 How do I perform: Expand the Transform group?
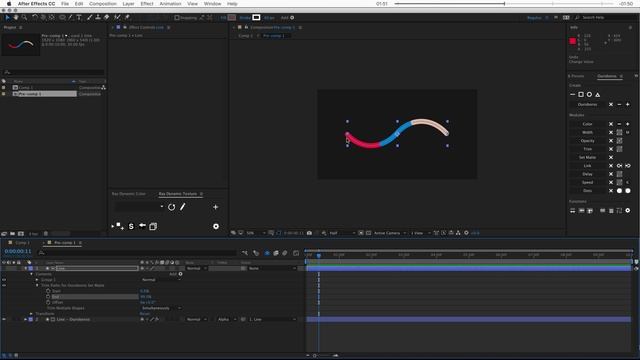coord(31,314)
